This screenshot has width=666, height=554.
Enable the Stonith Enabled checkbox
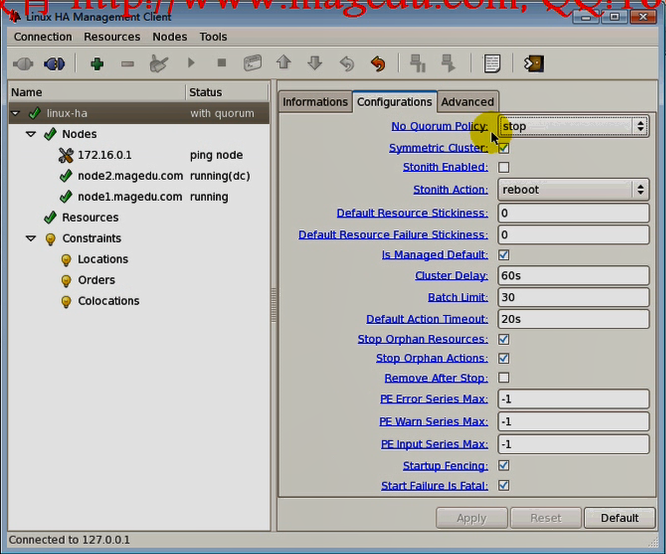504,168
